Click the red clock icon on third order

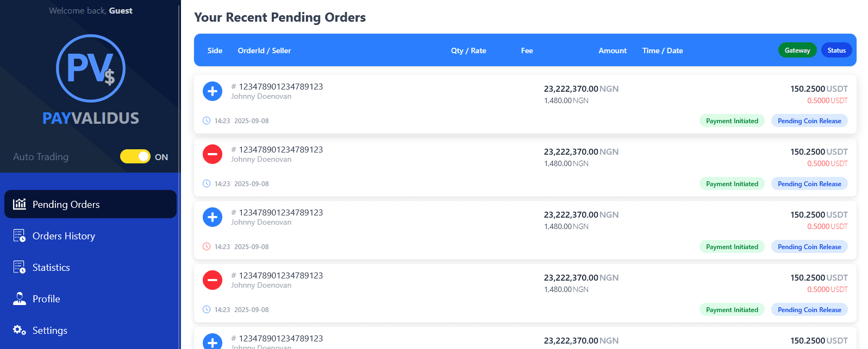(207, 246)
